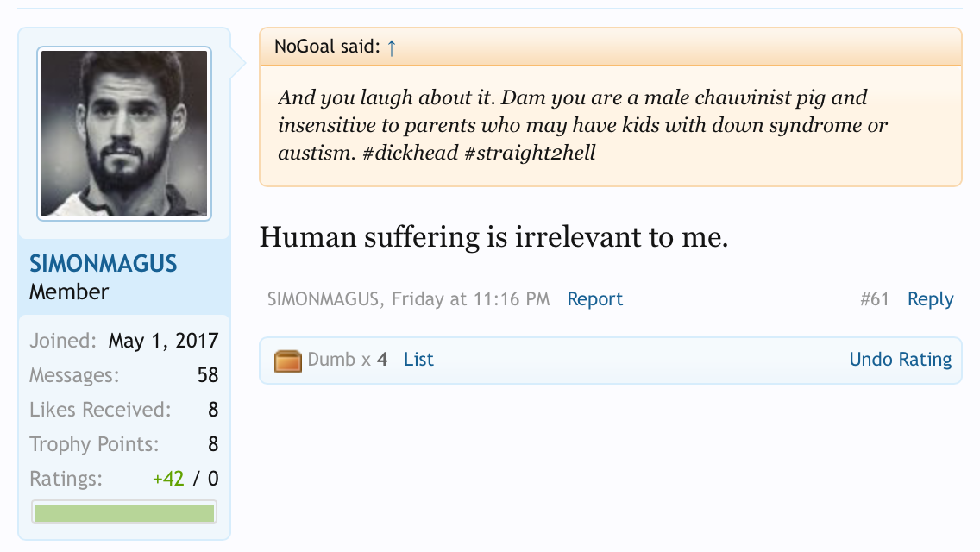This screenshot has height=552, width=980.
Task: Open Trophy Points value in sidebar
Action: [213, 444]
